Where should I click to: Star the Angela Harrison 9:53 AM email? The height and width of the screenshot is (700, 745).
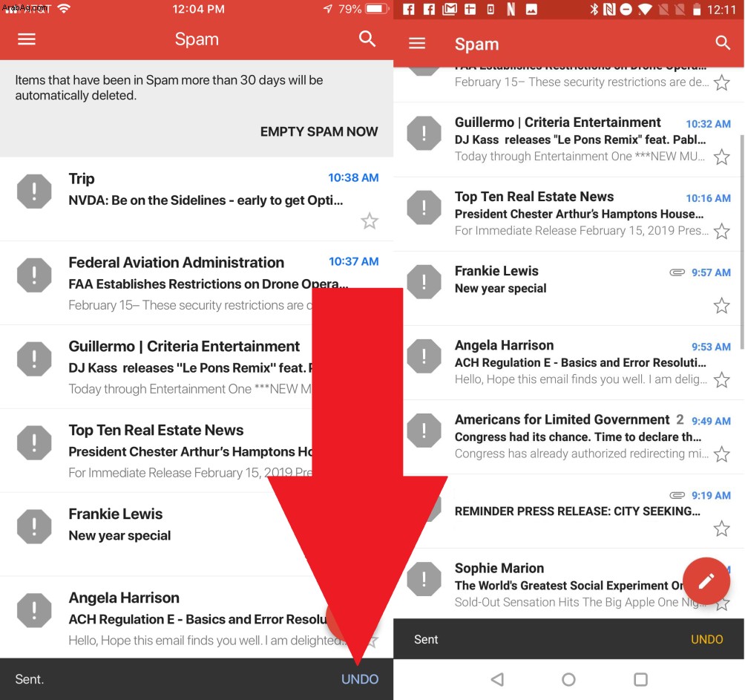click(722, 380)
